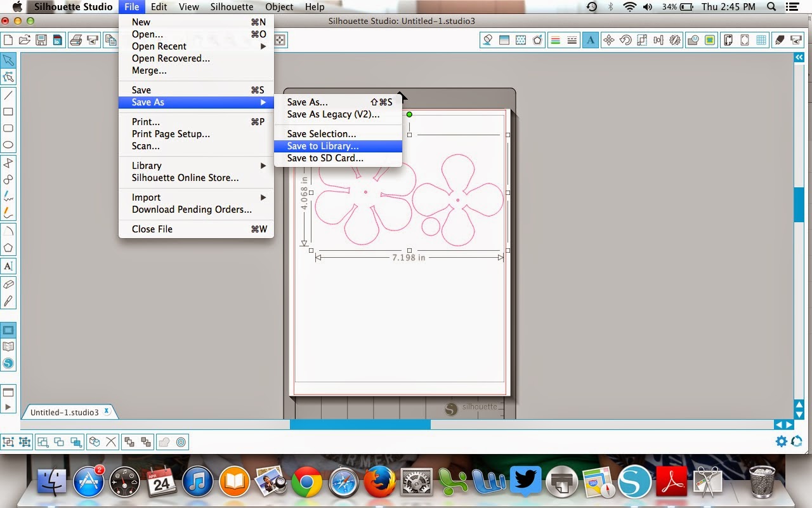Select the Eraser tool
Viewport: 812px width, 508px height.
[8, 284]
